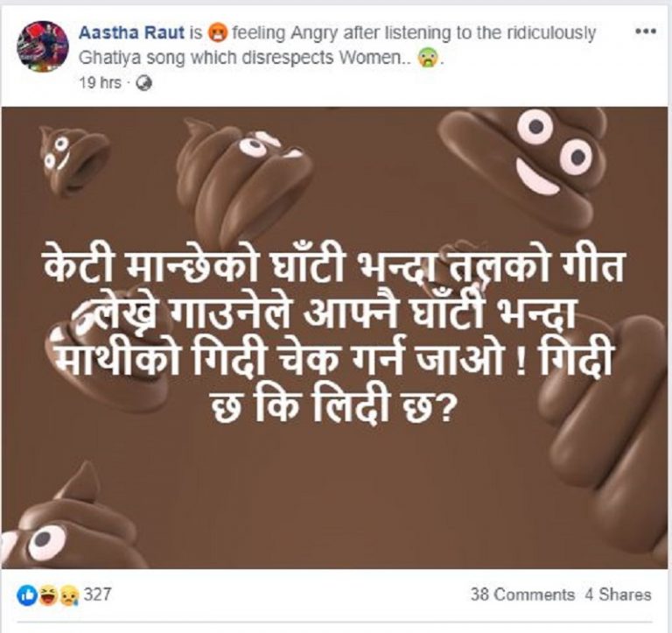The height and width of the screenshot is (633, 672).
Task: View the 38 Comments on the post
Action: [522, 594]
